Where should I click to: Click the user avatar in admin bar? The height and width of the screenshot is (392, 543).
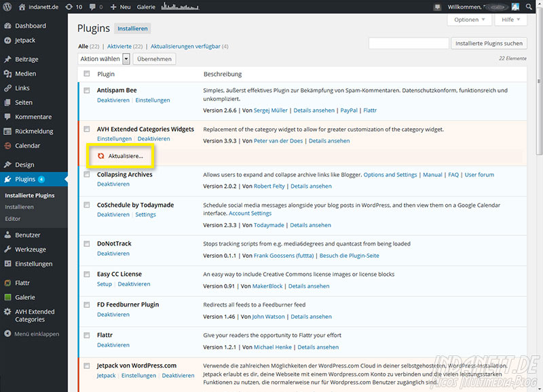pyautogui.click(x=515, y=7)
